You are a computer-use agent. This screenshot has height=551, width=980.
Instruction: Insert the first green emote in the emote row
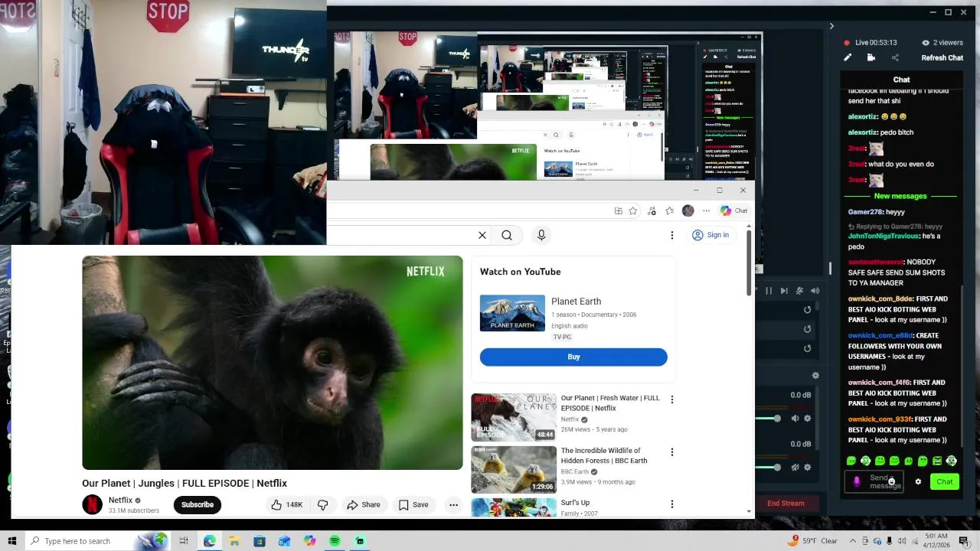coord(851,461)
